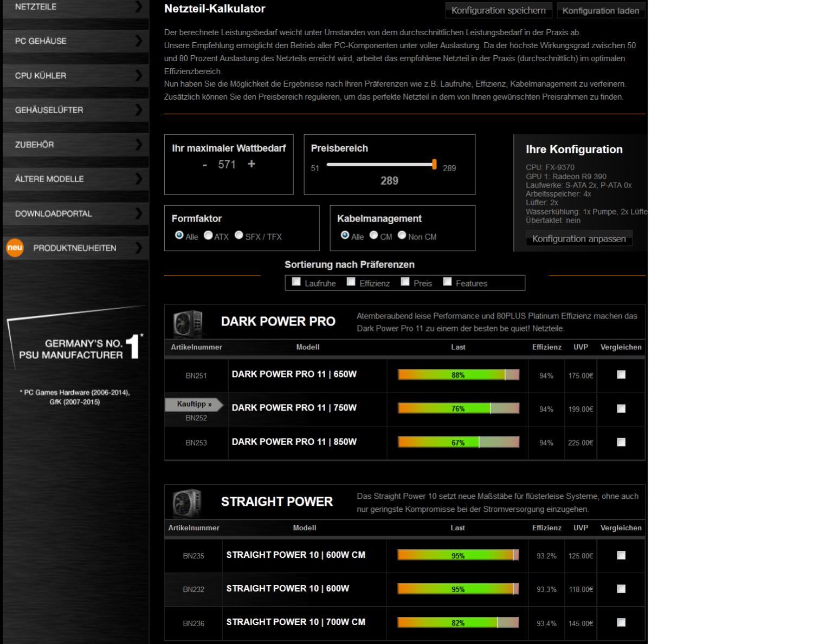
Task: Select Formfaktor 'ATX' radio button
Action: pos(208,235)
